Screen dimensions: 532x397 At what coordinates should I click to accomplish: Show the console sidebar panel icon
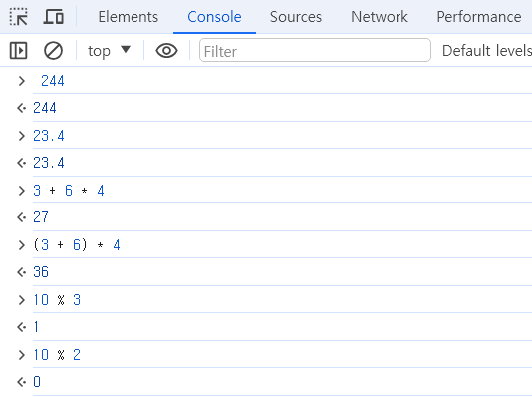(x=18, y=51)
